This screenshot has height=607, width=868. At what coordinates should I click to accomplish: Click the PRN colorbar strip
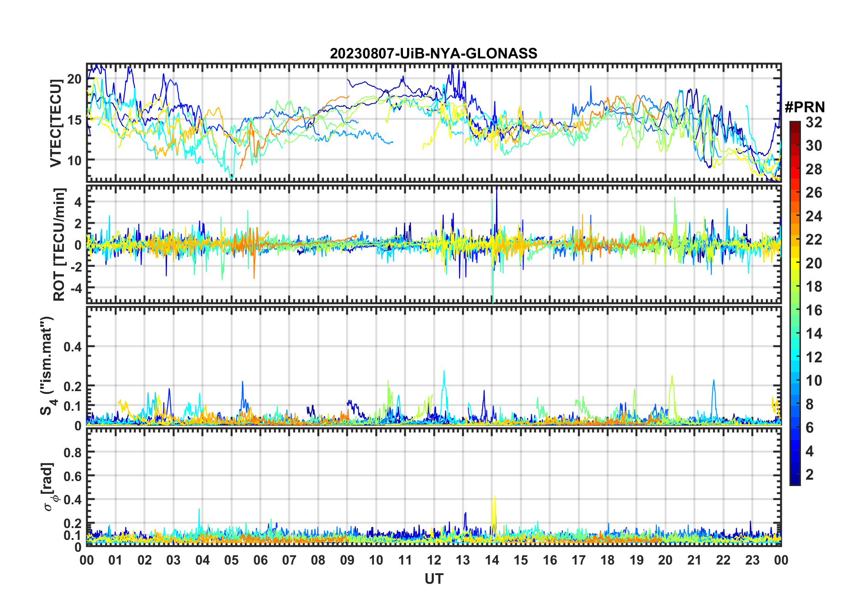795,303
